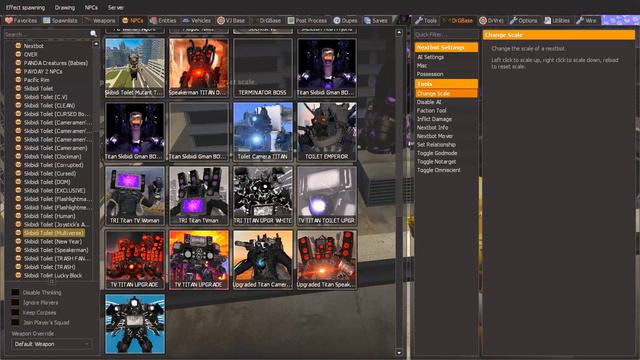
Task: Click the NPC grid scroll-up arrow
Action: click(x=399, y=32)
